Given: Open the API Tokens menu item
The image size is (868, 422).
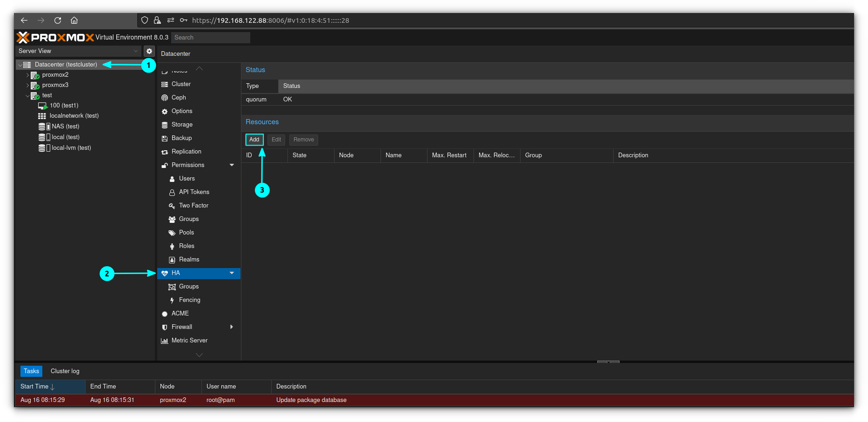Looking at the screenshot, I should point(194,192).
